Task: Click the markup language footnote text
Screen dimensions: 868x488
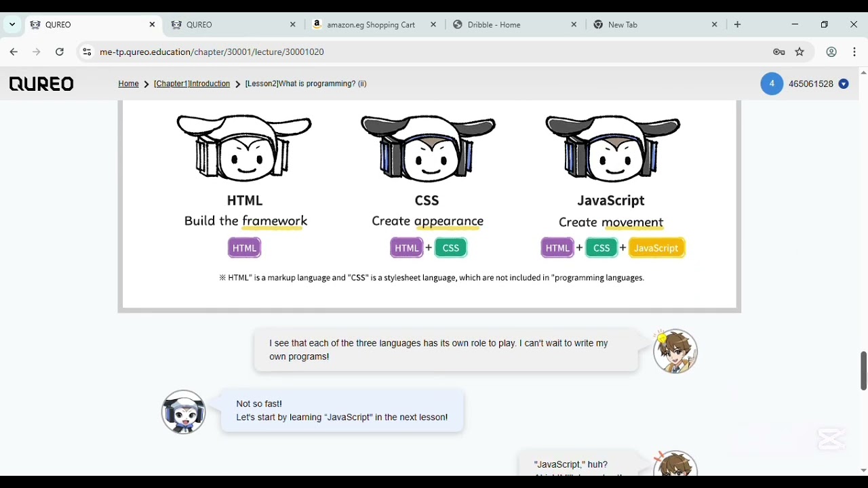Action: 431,278
